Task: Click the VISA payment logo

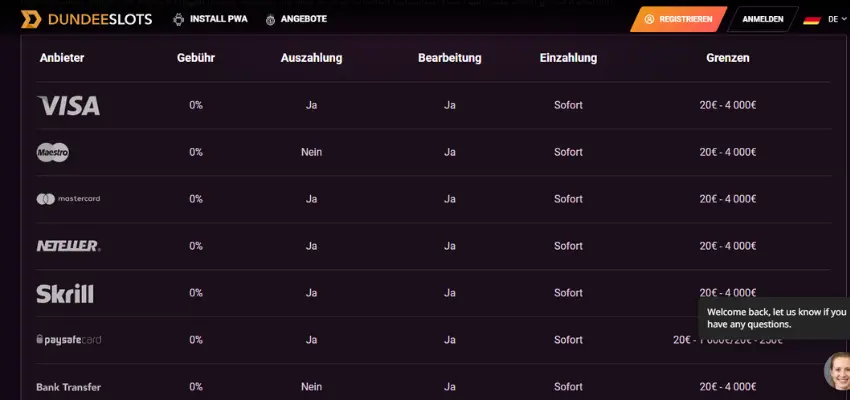Action: [x=68, y=105]
